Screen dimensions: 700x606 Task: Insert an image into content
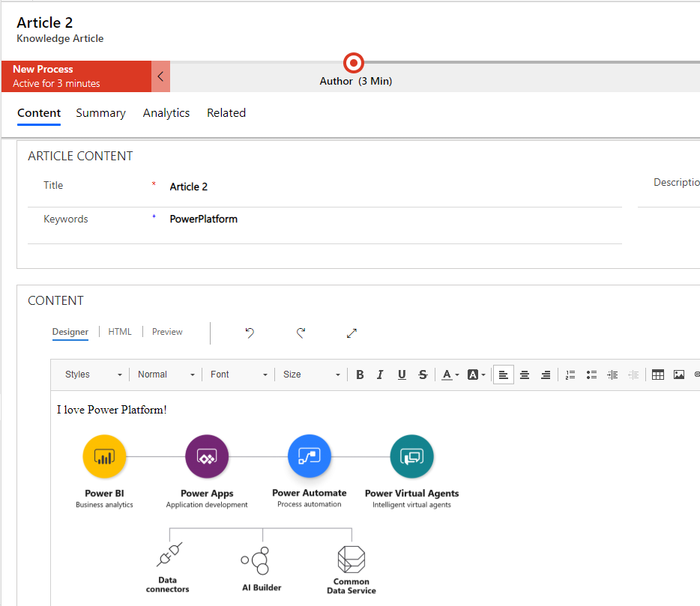pyautogui.click(x=679, y=375)
